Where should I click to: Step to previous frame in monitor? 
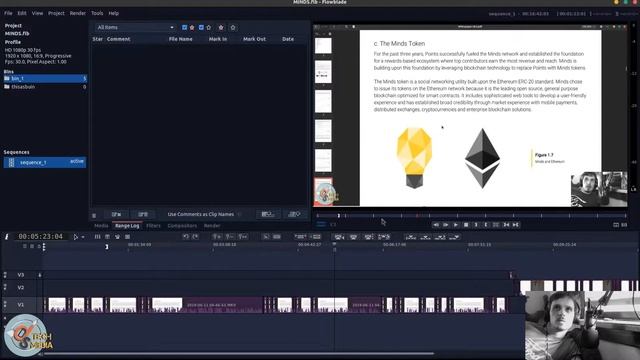(436, 225)
